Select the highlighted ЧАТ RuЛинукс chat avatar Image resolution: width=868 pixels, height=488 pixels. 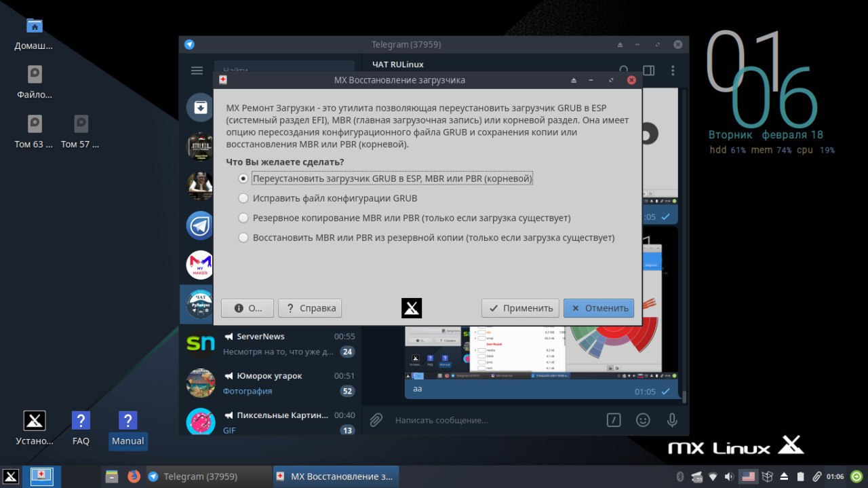coord(200,305)
